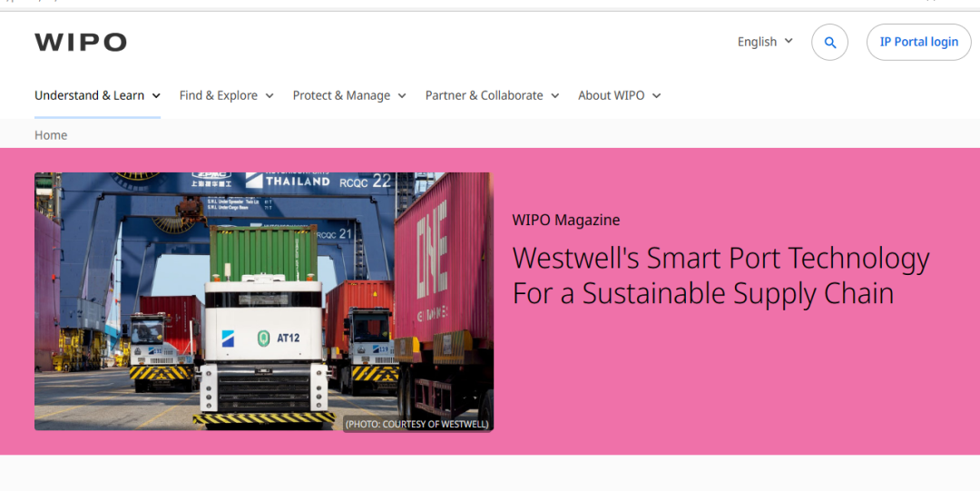
Task: Click the Courtesy of Westwell photo caption
Action: (x=416, y=424)
